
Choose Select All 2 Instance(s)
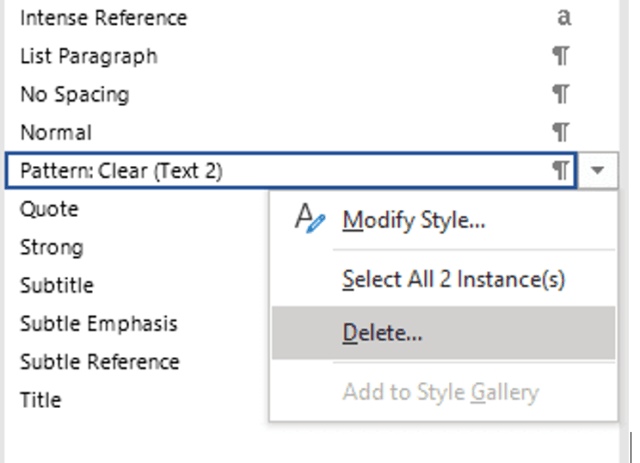453,280
